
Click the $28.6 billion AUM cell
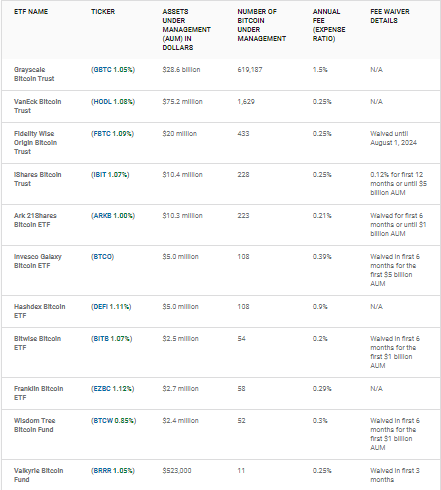point(181,70)
